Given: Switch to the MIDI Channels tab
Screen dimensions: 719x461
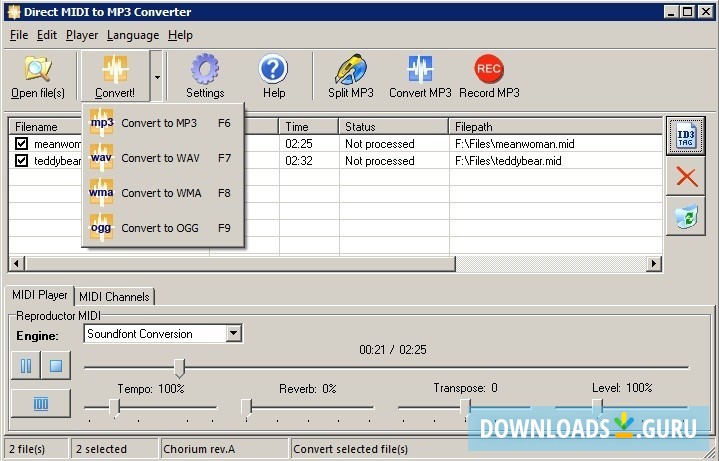Looking at the screenshot, I should pyautogui.click(x=114, y=297).
